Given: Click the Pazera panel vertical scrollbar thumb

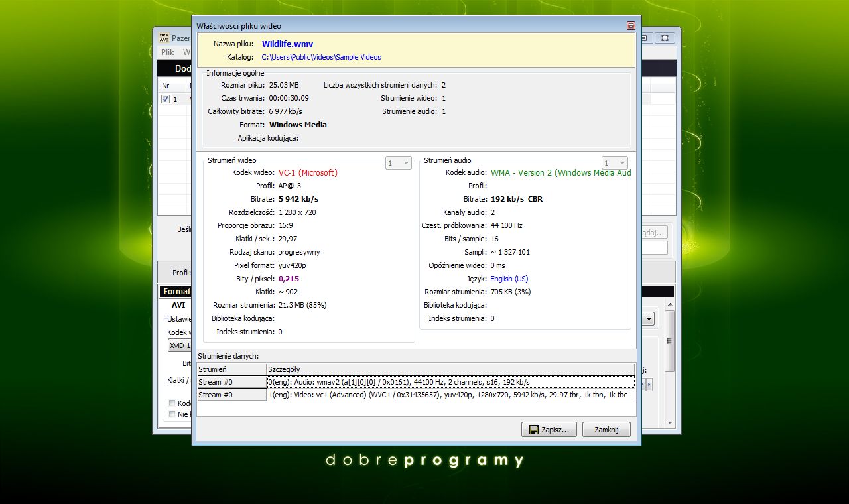Looking at the screenshot, I should [x=670, y=340].
